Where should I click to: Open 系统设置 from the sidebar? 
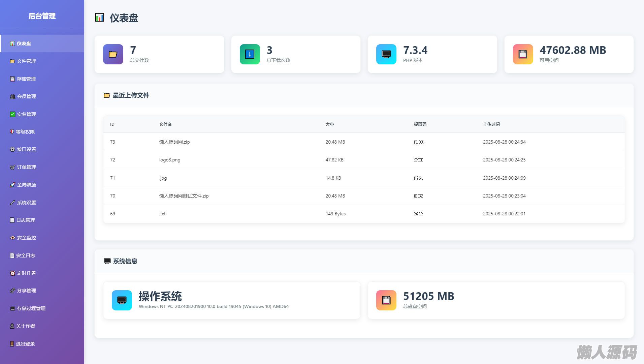[26, 203]
